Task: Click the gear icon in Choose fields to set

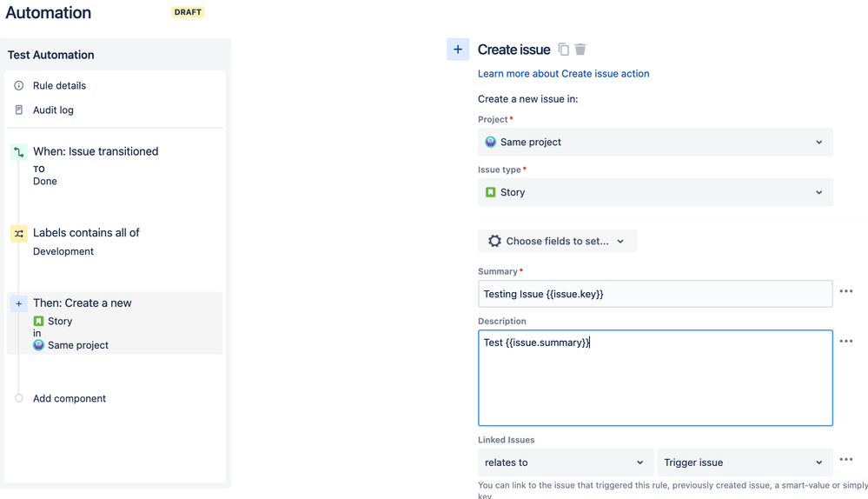Action: [x=495, y=241]
